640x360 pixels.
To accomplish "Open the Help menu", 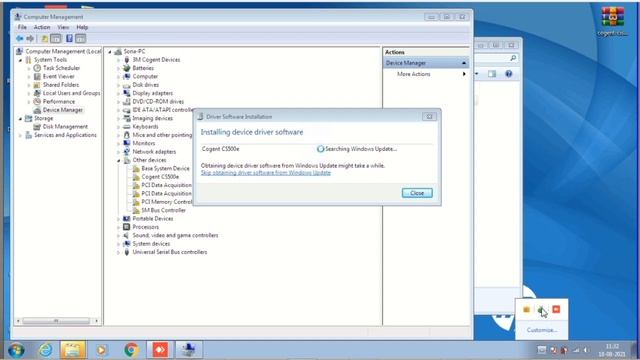I will [x=82, y=27].
